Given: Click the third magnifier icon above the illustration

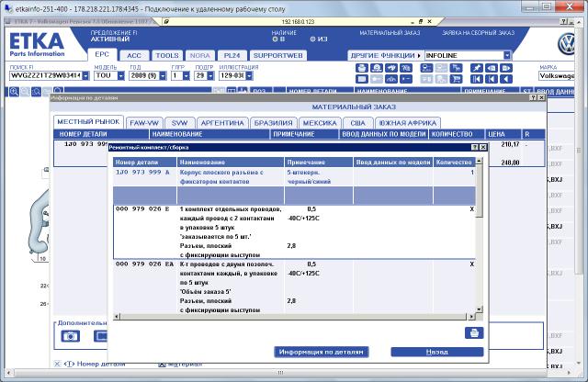Looking at the screenshot, I should point(37,92).
